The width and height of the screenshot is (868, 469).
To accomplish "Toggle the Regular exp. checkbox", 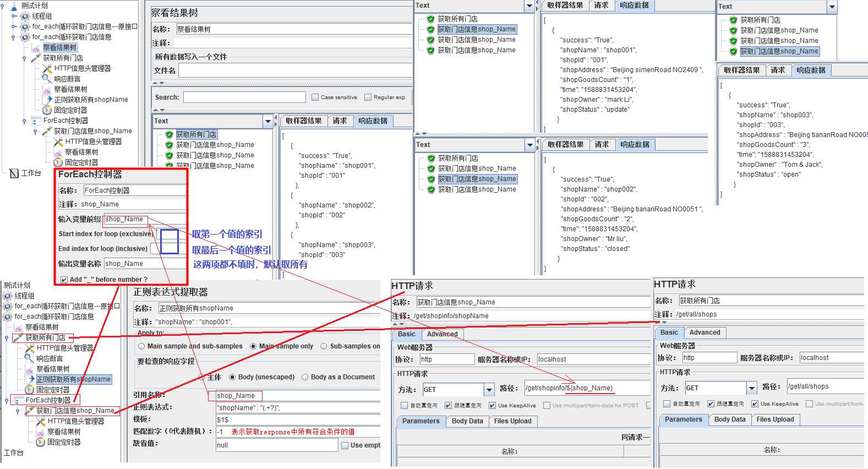I will coord(368,97).
